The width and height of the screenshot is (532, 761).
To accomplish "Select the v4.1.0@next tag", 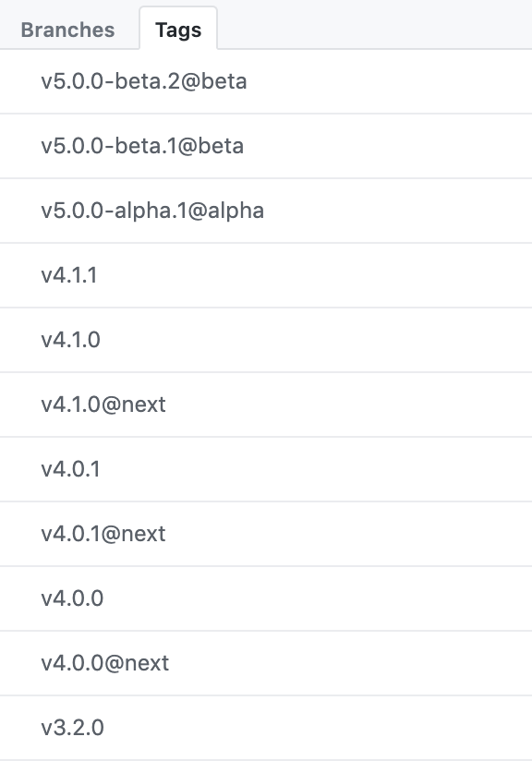I will [x=101, y=405].
